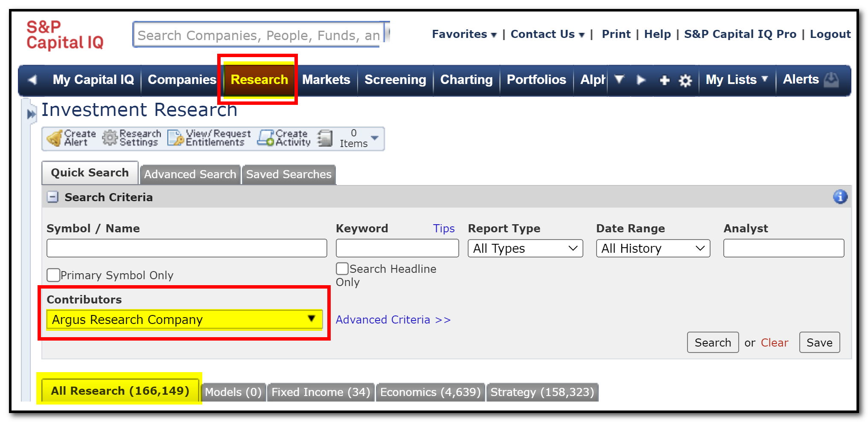Select the Models (0) tab
868x422 pixels.
click(233, 392)
